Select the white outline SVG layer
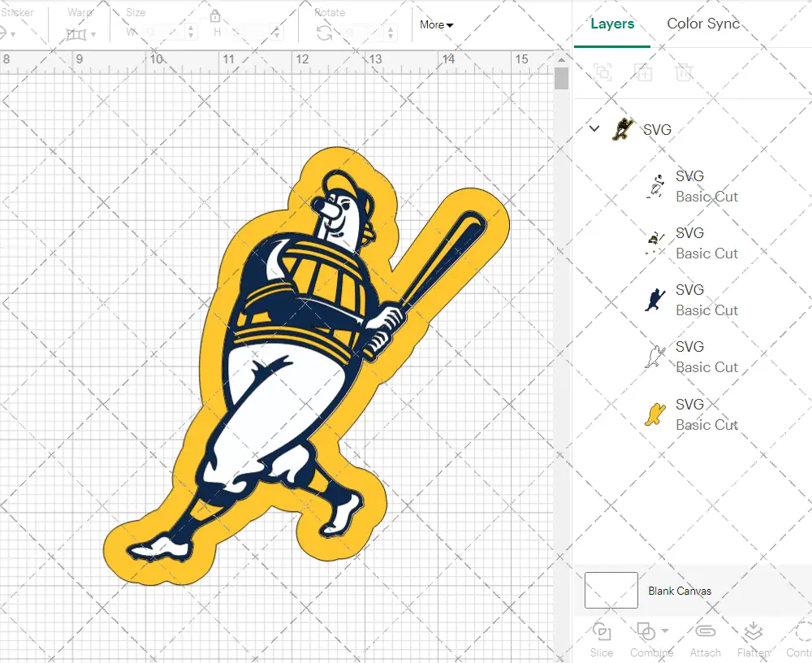The width and height of the screenshot is (812, 663). (x=655, y=357)
